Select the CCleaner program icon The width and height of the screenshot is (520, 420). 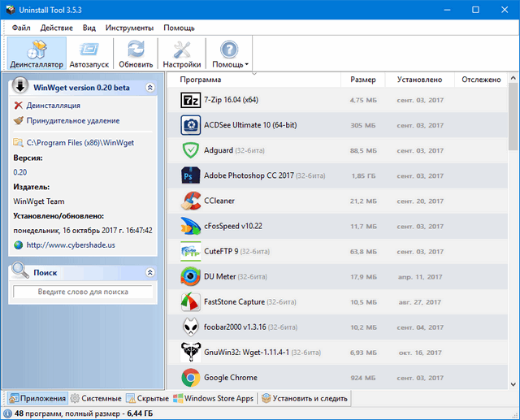click(190, 201)
